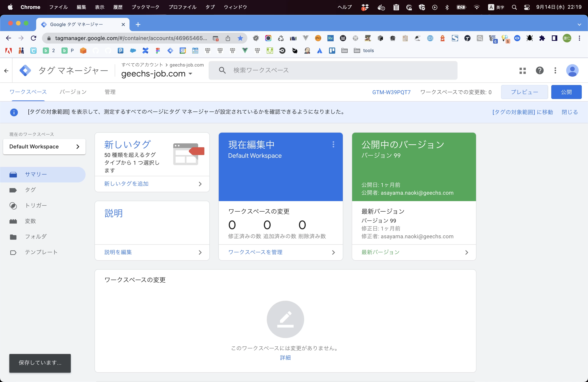Open the ブックマーク menu in the menu bar
The width and height of the screenshot is (588, 382).
(x=145, y=7)
